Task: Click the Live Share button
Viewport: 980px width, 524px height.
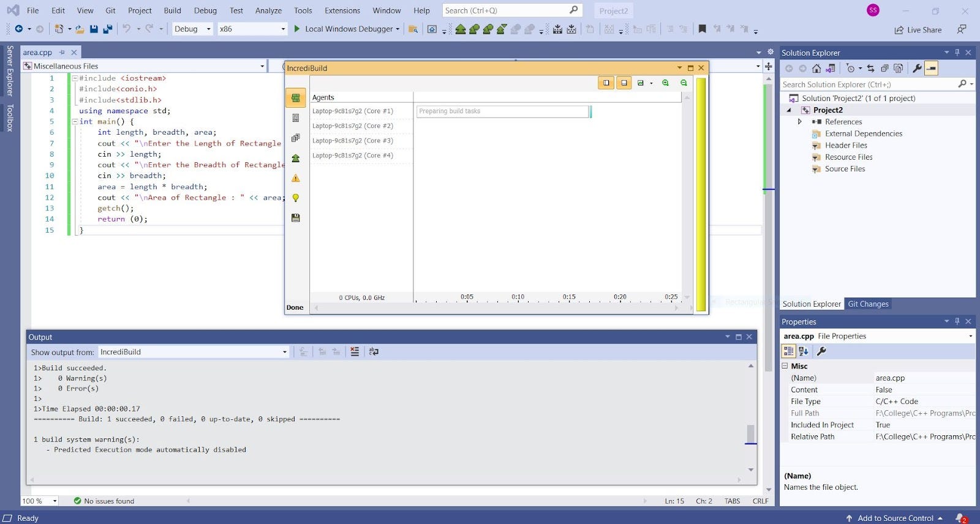Action: pyautogui.click(x=918, y=29)
